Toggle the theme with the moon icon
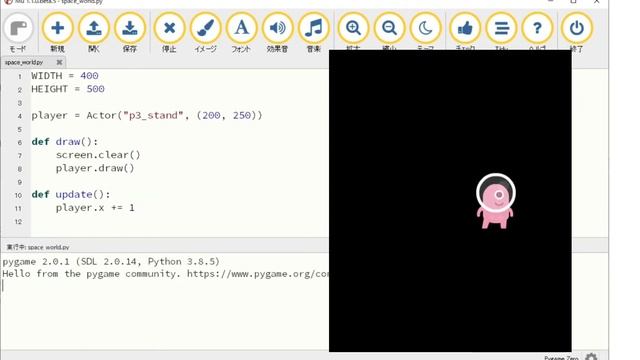Screen dimensions: 640x360 coord(425,28)
